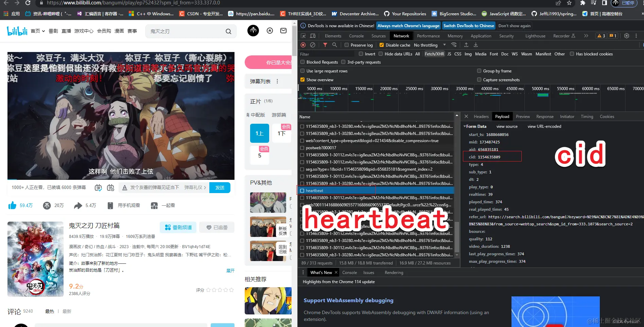Switch to the Sources tab

click(x=378, y=36)
